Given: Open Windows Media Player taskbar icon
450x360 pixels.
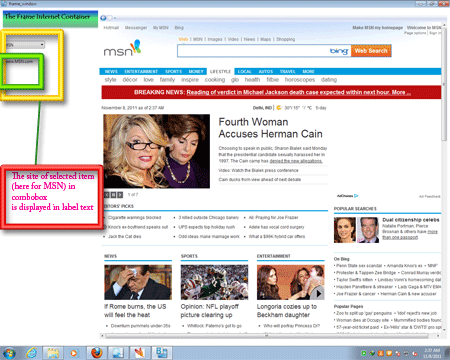Looking at the screenshot, I should pos(74,353).
